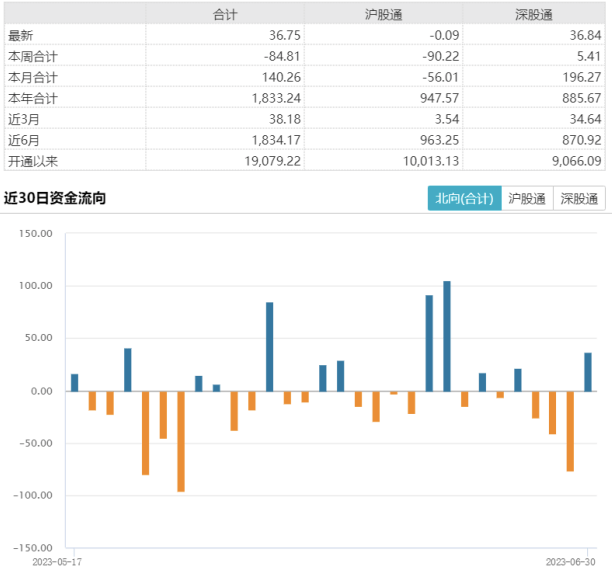This screenshot has height=571, width=612.
Task: Click the first blue bar for 2023-05-17
Action: 75,382
